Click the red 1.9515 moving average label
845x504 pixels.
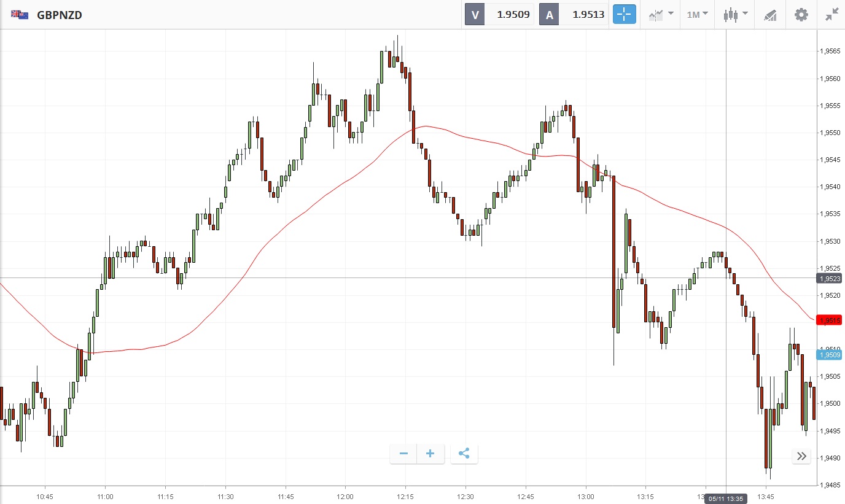[830, 320]
